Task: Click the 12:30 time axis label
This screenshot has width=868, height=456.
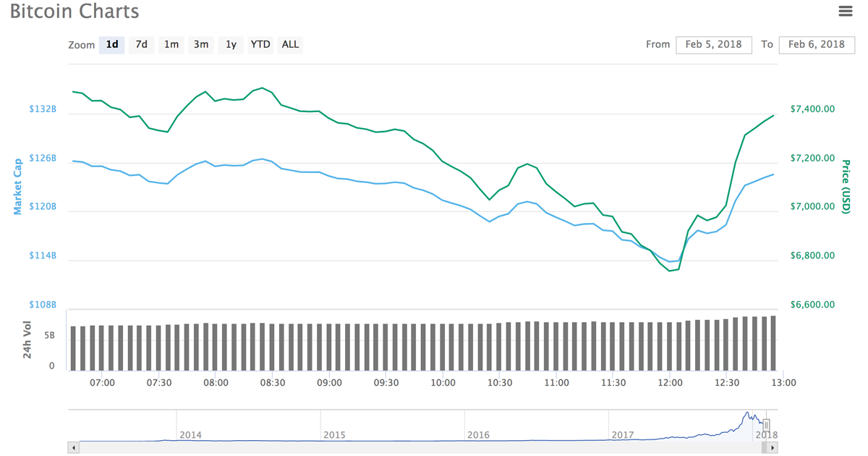Action: coord(727,383)
